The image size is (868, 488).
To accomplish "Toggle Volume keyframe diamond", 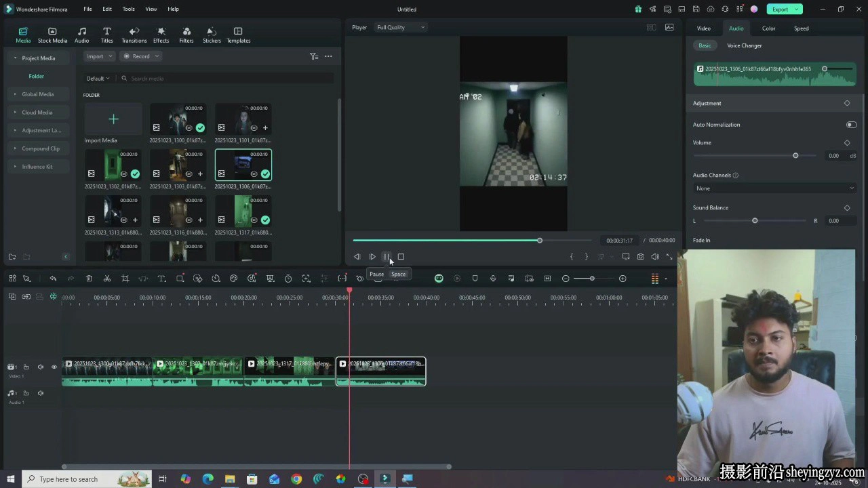I will coord(847,143).
